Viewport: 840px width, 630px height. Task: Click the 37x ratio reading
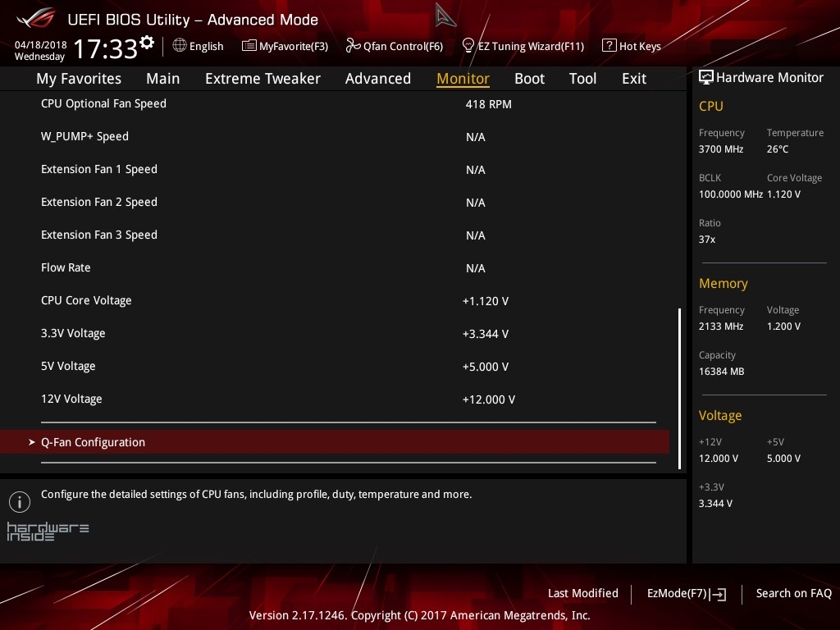pyautogui.click(x=706, y=239)
